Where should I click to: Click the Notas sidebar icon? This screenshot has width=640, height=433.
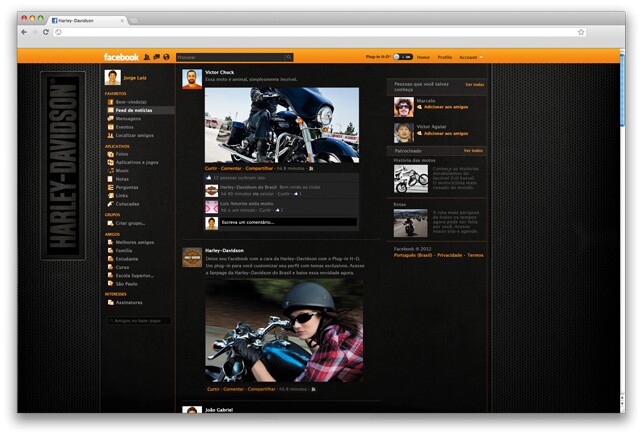[110, 179]
